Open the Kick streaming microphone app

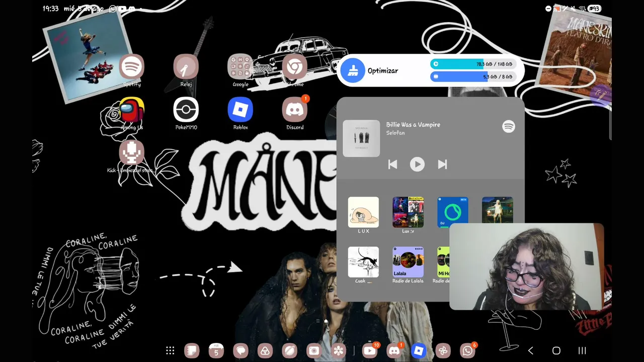coord(132,153)
